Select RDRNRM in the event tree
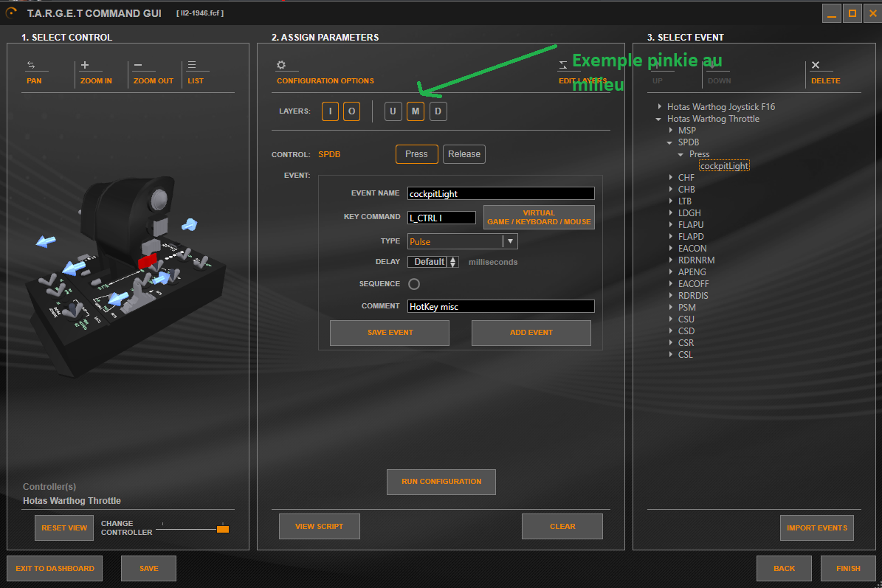 pos(697,260)
